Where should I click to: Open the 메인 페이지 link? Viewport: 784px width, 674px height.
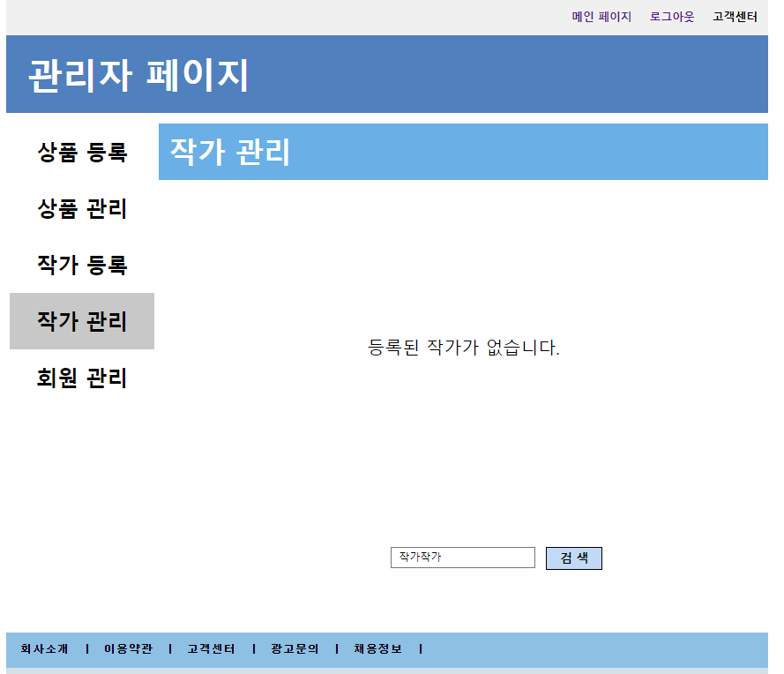(x=601, y=17)
